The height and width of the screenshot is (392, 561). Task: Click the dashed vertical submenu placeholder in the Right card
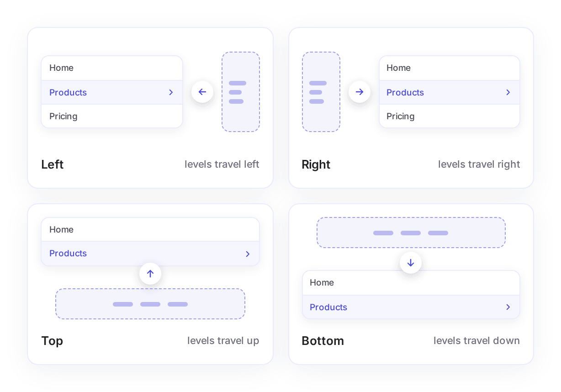[x=321, y=92]
